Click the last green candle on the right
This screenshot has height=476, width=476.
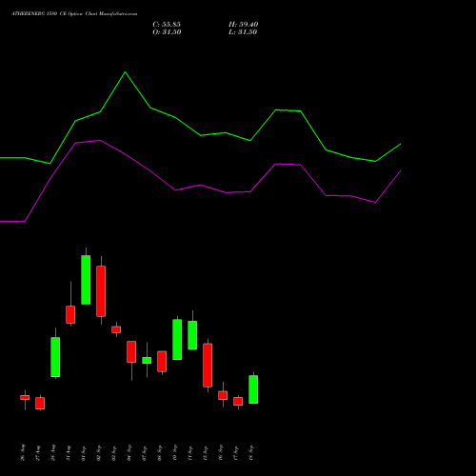click(253, 389)
